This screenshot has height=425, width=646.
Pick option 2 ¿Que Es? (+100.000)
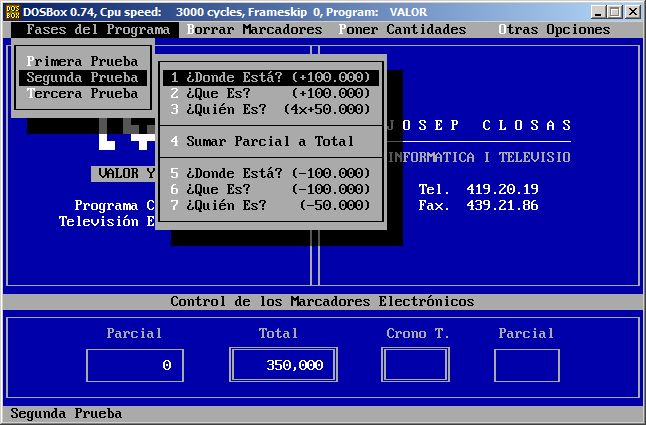(270, 93)
